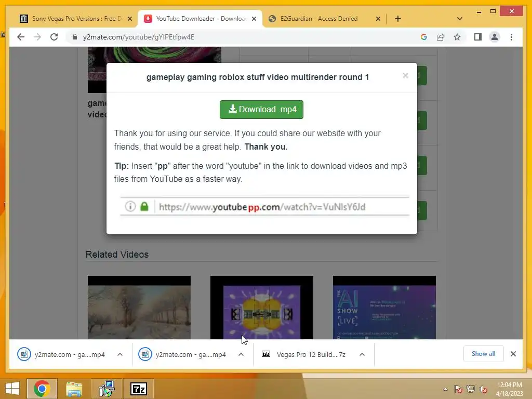
Task: Expand options for first y2mate mp4 download
Action: pyautogui.click(x=120, y=354)
